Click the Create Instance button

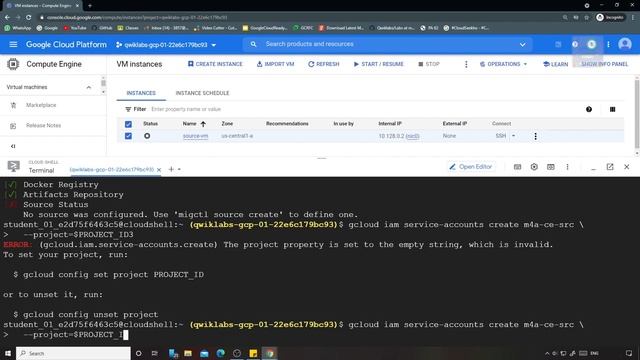coord(215,64)
